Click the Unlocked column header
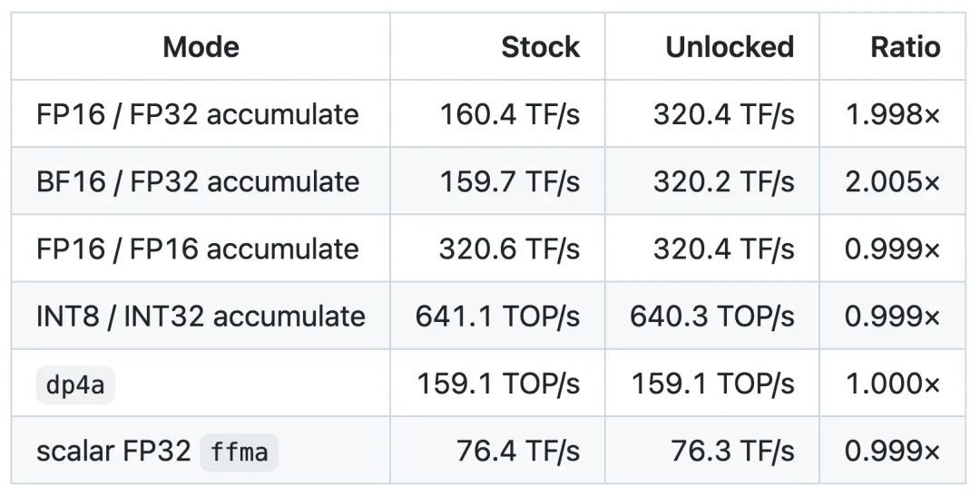Image resolution: width=980 pixels, height=496 pixels. point(730,47)
